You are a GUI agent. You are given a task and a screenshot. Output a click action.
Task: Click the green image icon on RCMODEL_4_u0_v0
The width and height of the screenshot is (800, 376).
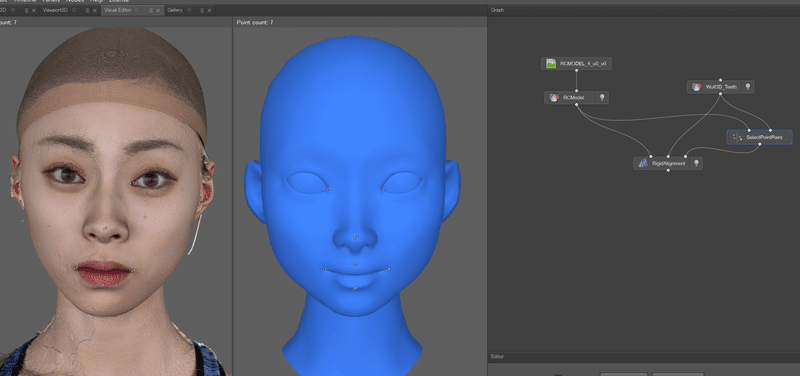tap(551, 63)
